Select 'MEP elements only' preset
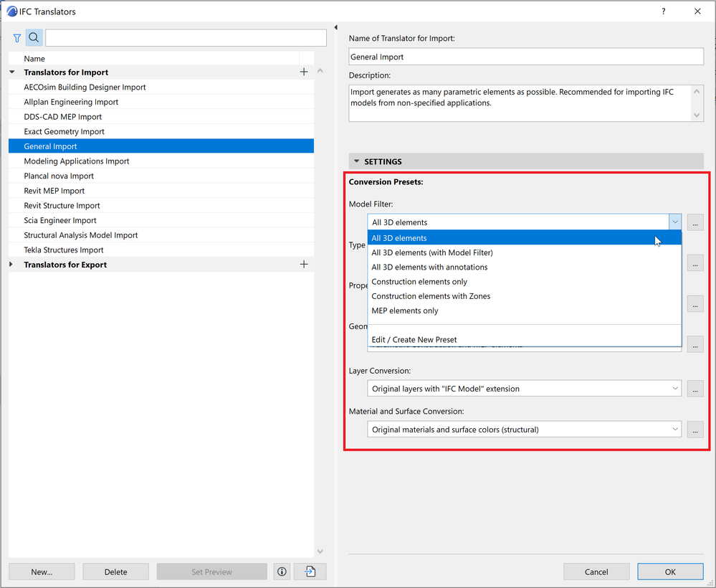The width and height of the screenshot is (716, 588). pyautogui.click(x=405, y=310)
